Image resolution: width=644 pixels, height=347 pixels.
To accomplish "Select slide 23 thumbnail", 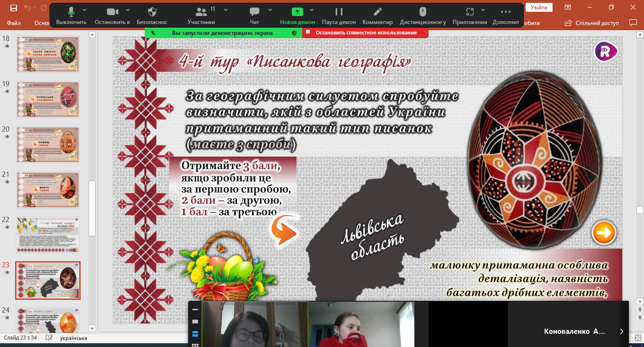I will 48,281.
